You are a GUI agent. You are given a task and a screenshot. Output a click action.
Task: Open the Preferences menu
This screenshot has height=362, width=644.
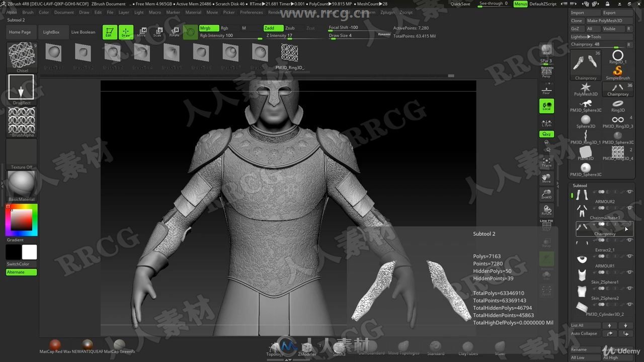point(251,12)
